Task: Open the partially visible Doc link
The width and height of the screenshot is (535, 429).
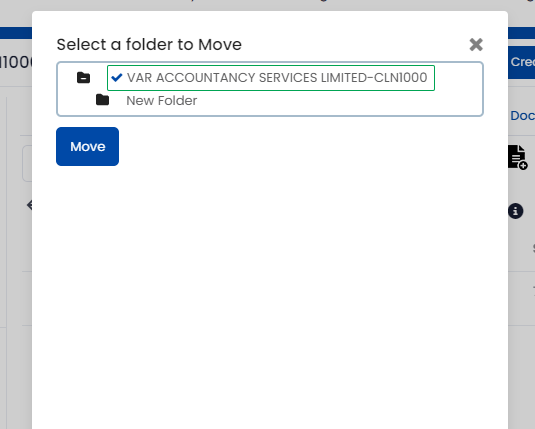Action: [522, 116]
